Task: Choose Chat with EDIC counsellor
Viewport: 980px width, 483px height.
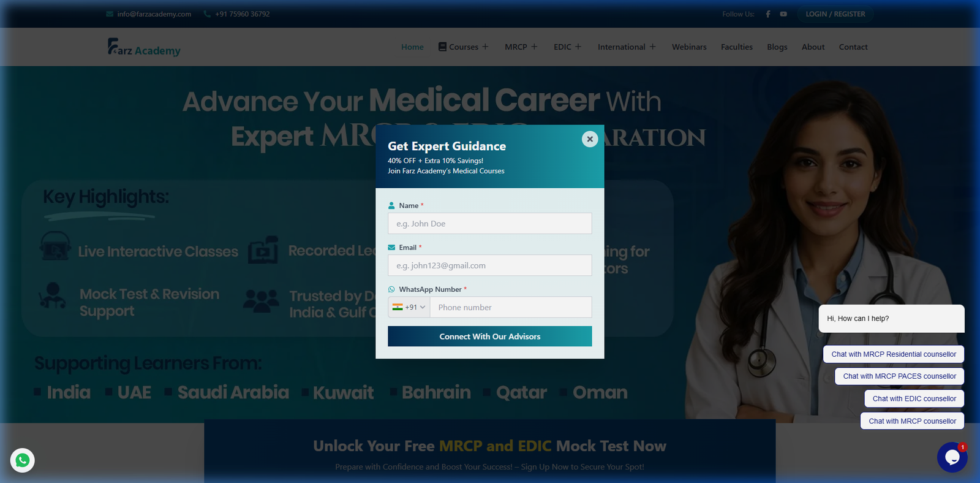Action: [914, 398]
